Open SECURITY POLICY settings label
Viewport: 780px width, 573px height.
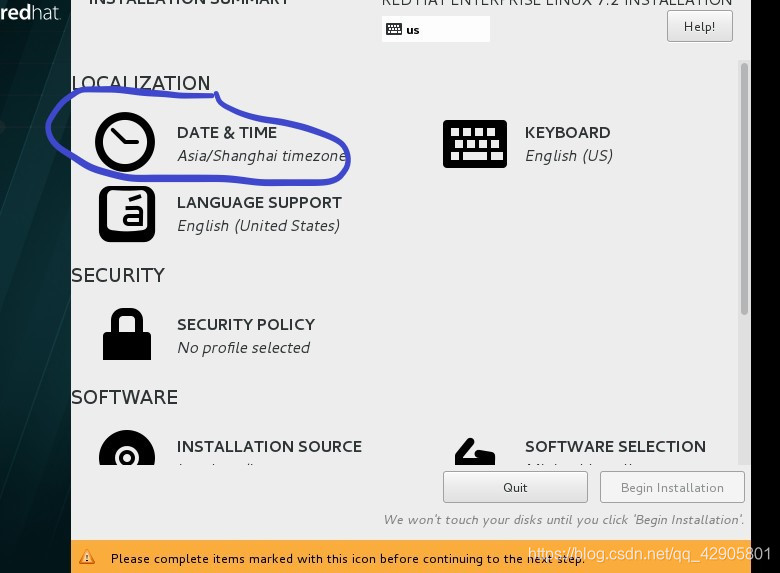[x=246, y=325]
